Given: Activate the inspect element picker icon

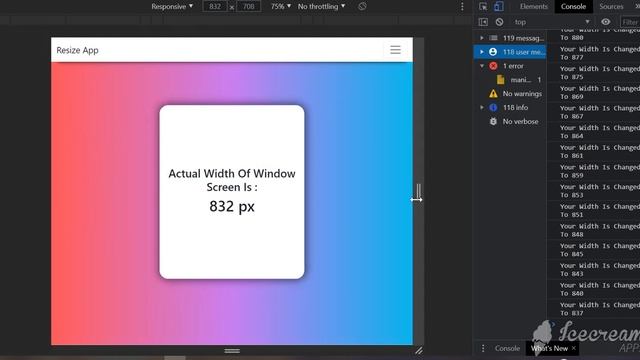Looking at the screenshot, I should pos(483,7).
